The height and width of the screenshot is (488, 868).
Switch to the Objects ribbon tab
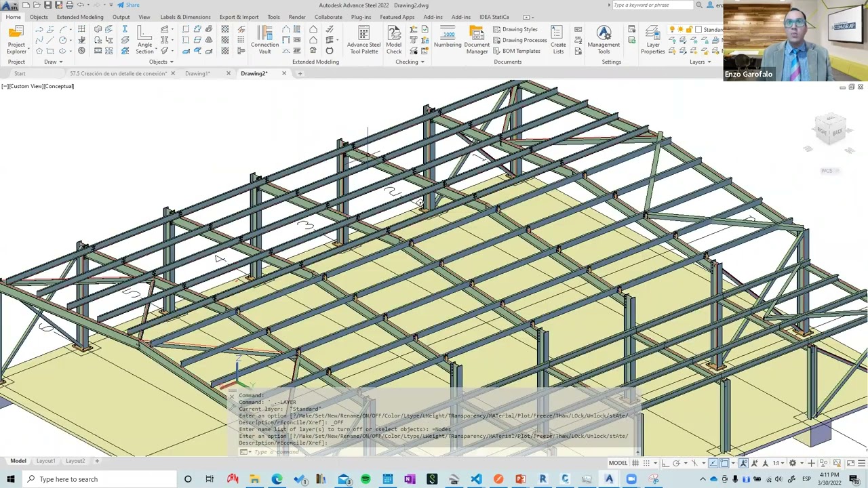(x=39, y=17)
